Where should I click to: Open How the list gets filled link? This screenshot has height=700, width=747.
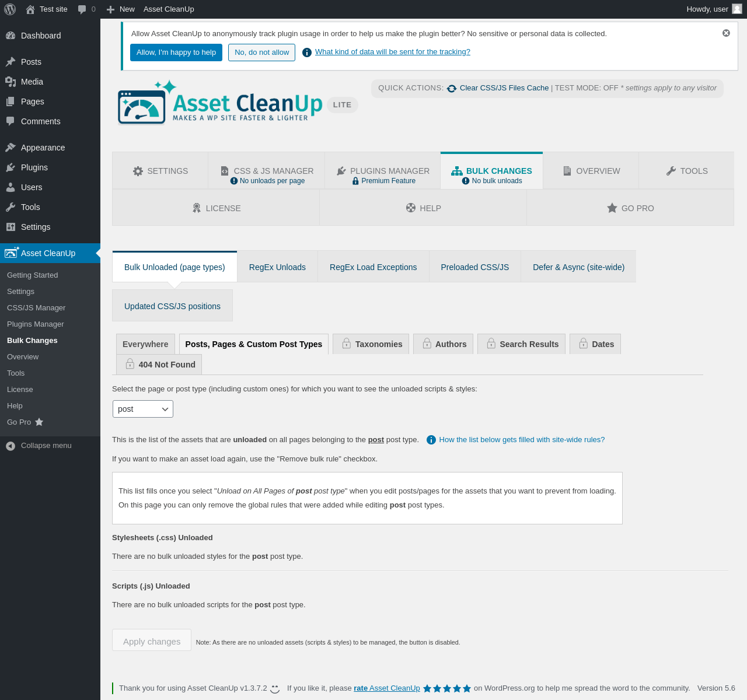click(x=522, y=440)
